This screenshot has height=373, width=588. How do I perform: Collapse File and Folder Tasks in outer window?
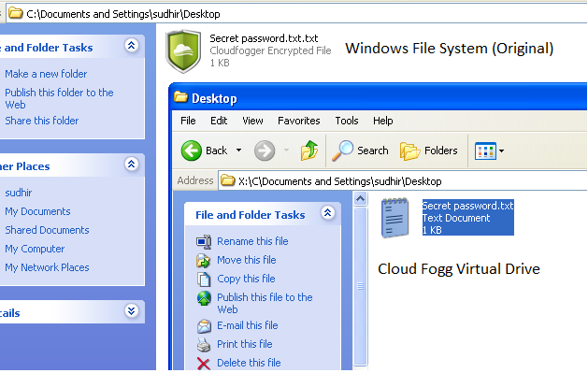point(132,46)
